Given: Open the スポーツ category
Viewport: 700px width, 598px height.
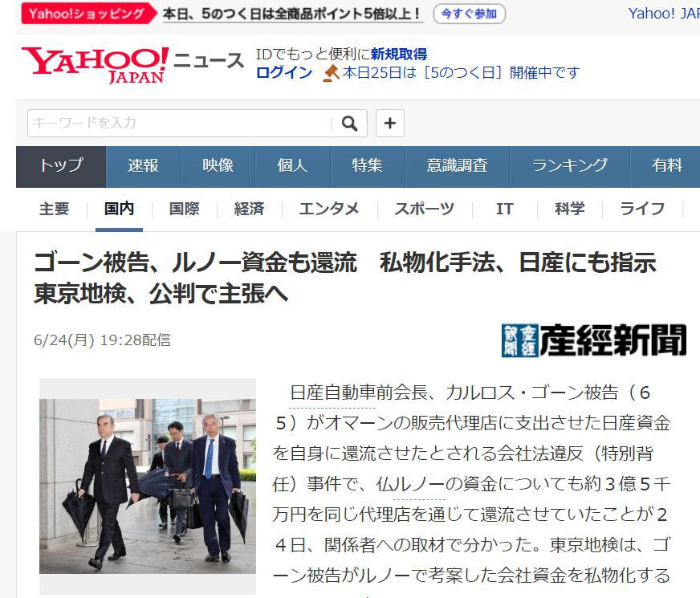Looking at the screenshot, I should [x=424, y=209].
